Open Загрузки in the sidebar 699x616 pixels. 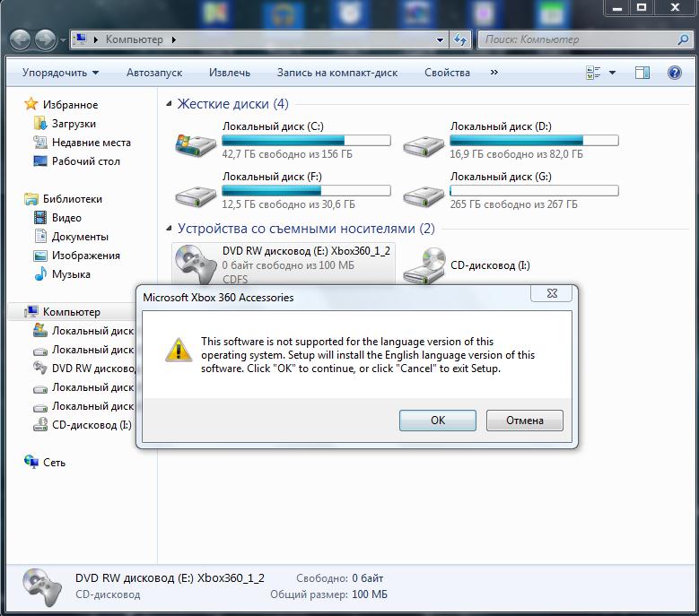[74, 124]
